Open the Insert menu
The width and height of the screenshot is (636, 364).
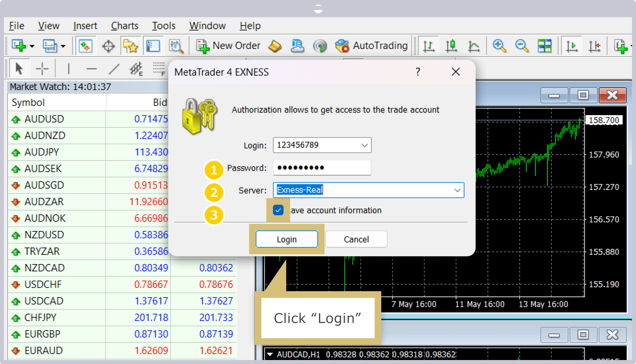click(85, 26)
